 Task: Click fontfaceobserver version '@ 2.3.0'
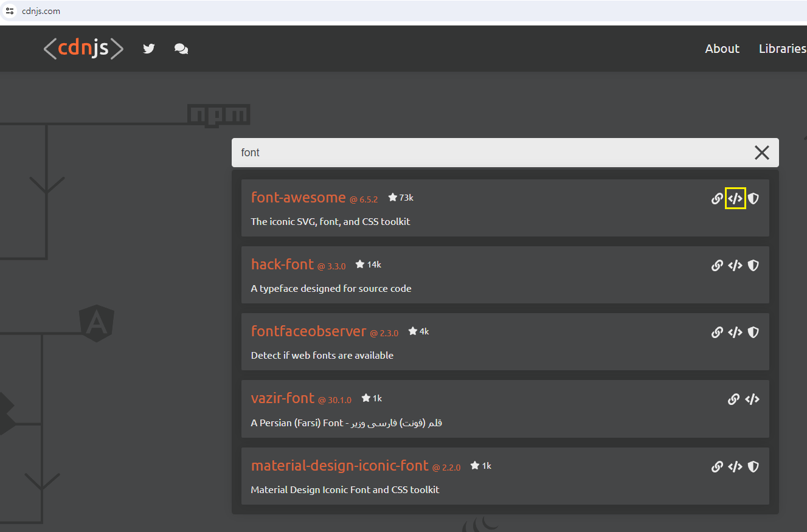(x=384, y=333)
